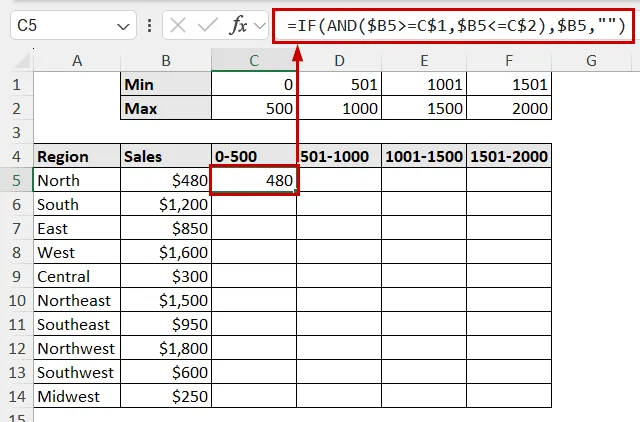Click the 0-500 header cell
Viewport: 640px width, 422px height.
[254, 156]
